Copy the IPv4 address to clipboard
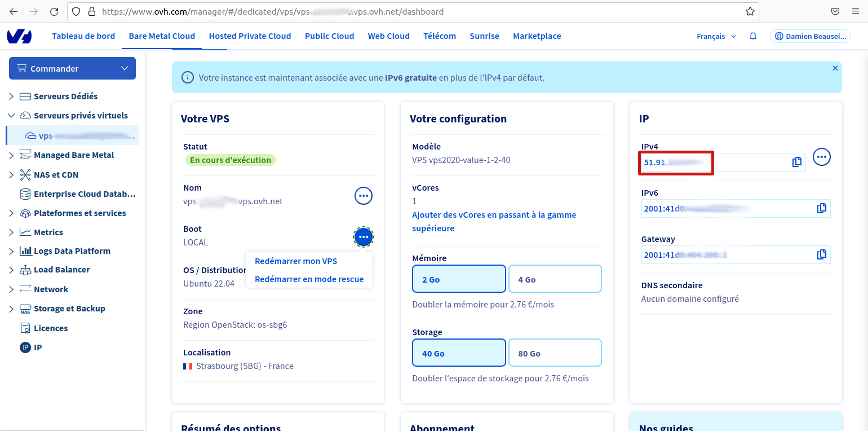This screenshot has height=431, width=868. tap(796, 162)
